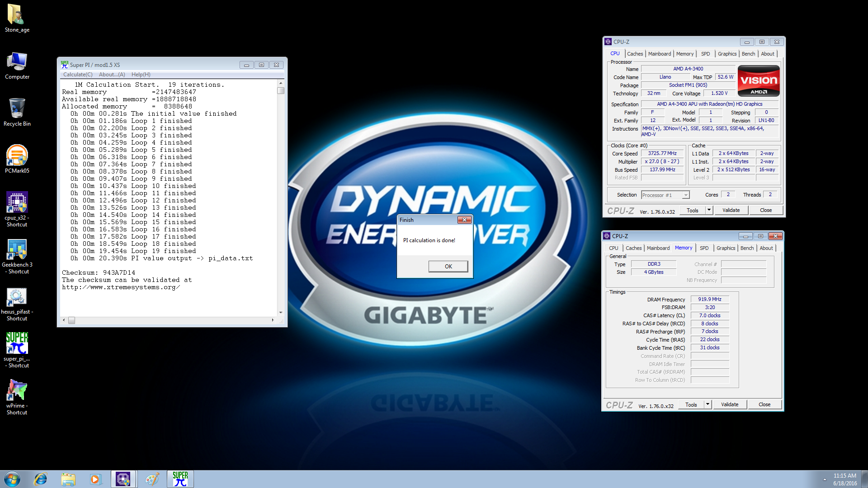
Task: Switch to Caches tab in top CPU-Z
Action: click(635, 54)
